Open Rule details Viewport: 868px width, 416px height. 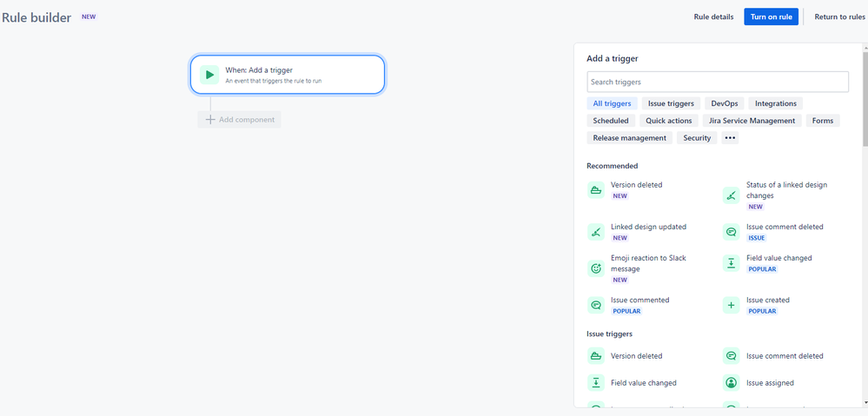point(713,17)
